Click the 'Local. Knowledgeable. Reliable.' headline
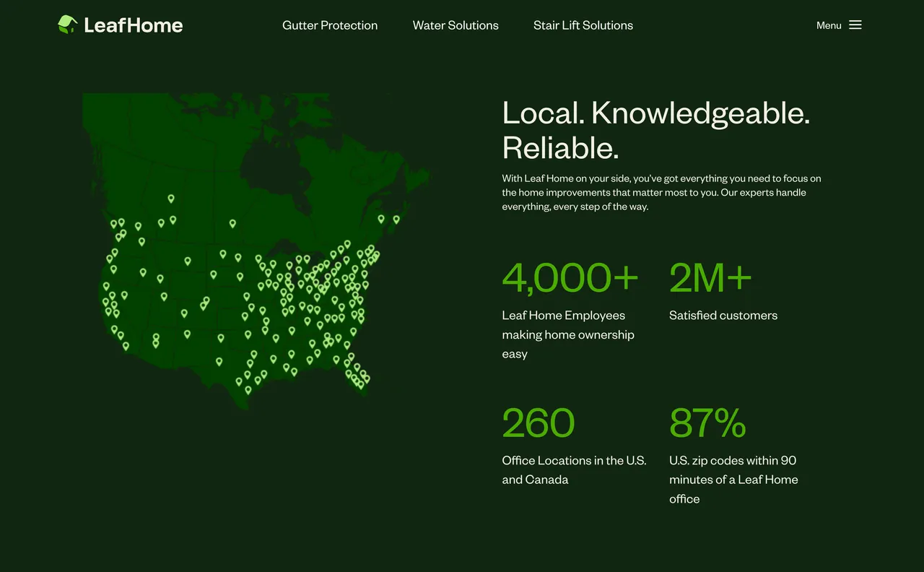This screenshot has height=572, width=924. click(x=655, y=130)
